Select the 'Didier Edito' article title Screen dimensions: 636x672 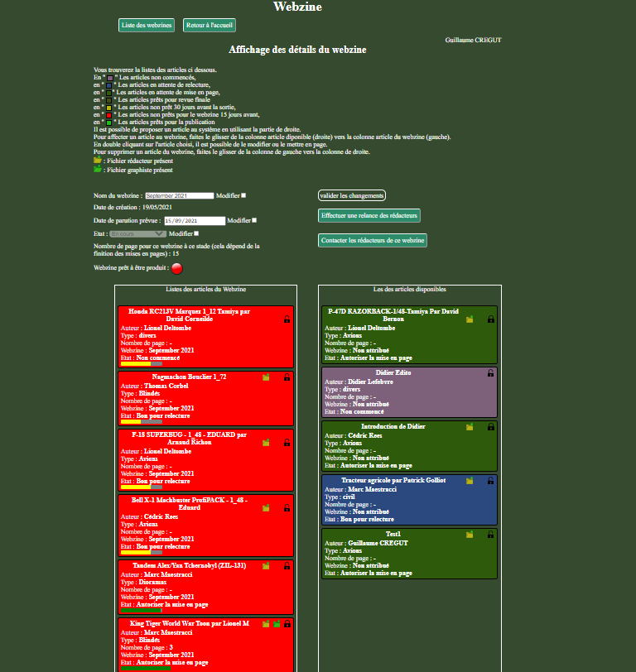(393, 373)
